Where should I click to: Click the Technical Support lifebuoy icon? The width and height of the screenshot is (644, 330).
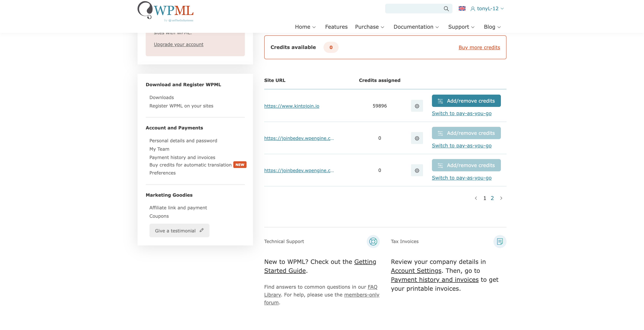[373, 242]
